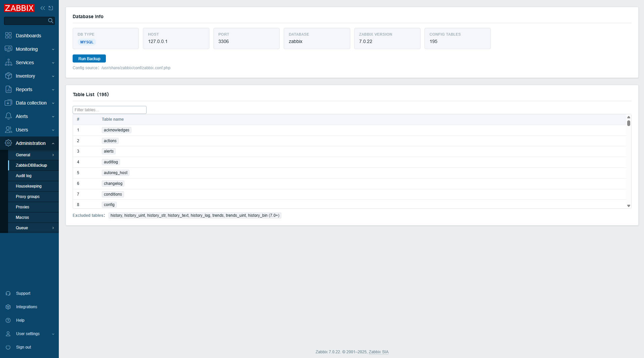
Task: Click the Monitoring icon
Action: [x=8, y=49]
